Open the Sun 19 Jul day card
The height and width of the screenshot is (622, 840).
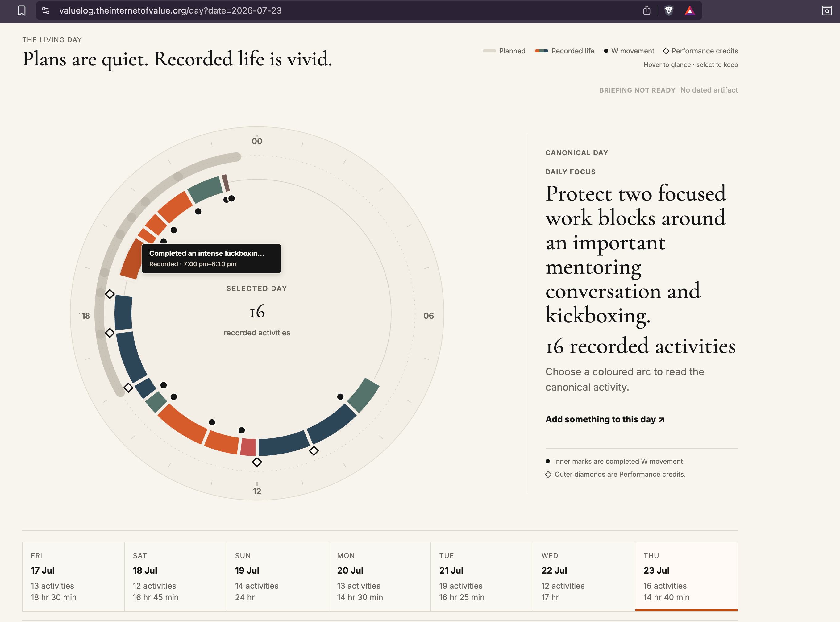click(277, 576)
